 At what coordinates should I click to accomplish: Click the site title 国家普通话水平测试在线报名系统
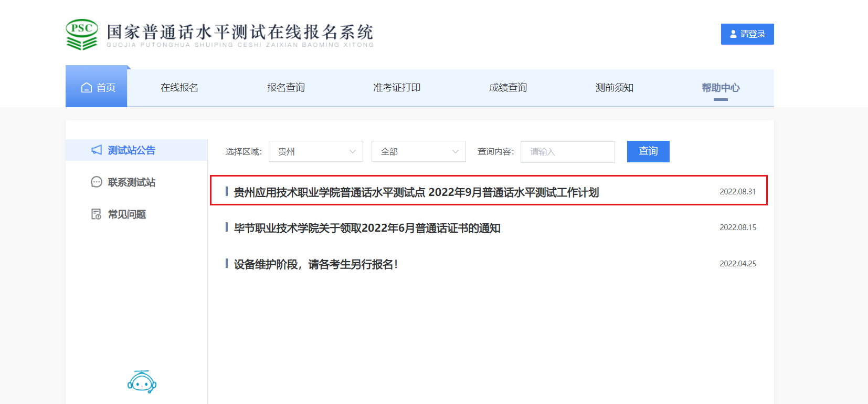pyautogui.click(x=240, y=32)
